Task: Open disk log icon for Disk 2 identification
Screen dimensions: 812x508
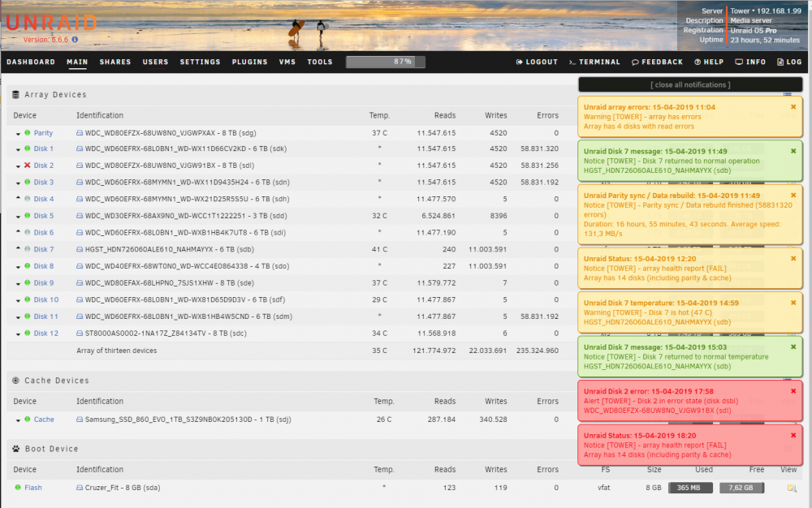Action: tap(80, 166)
